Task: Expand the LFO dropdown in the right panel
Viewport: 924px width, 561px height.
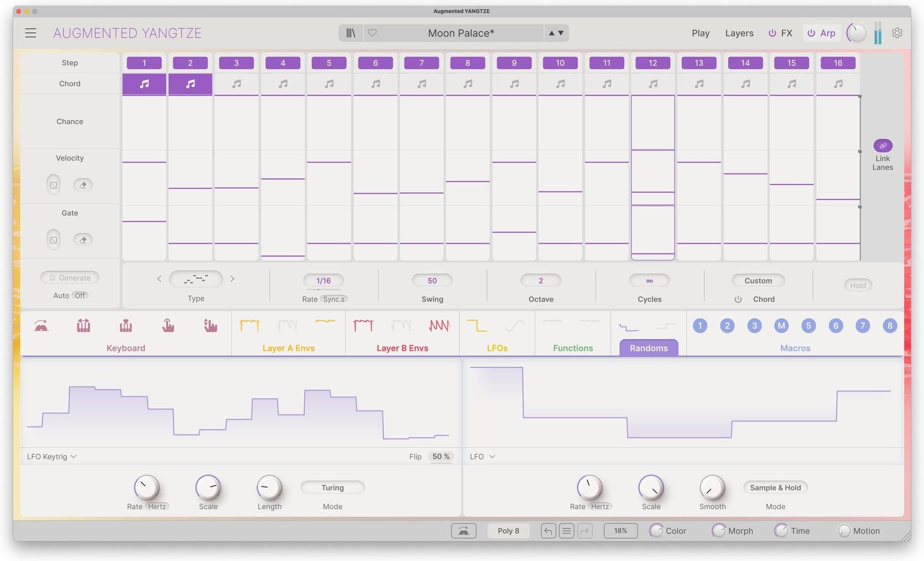Action: (482, 456)
